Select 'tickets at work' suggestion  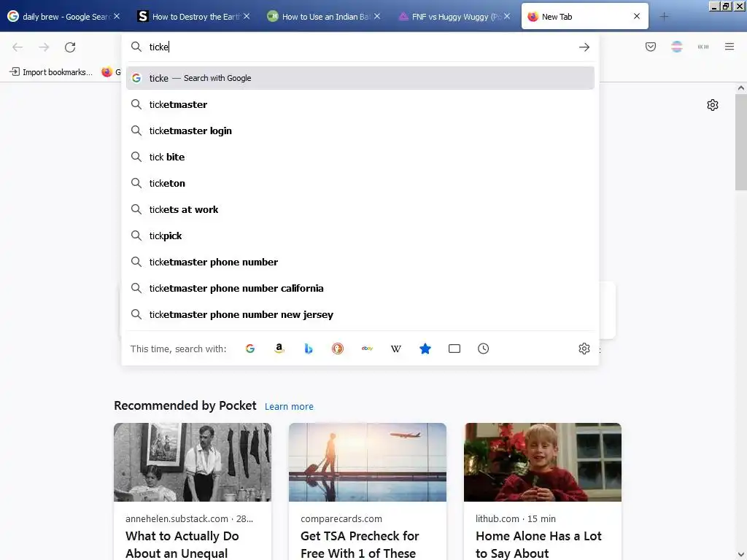pyautogui.click(x=360, y=209)
